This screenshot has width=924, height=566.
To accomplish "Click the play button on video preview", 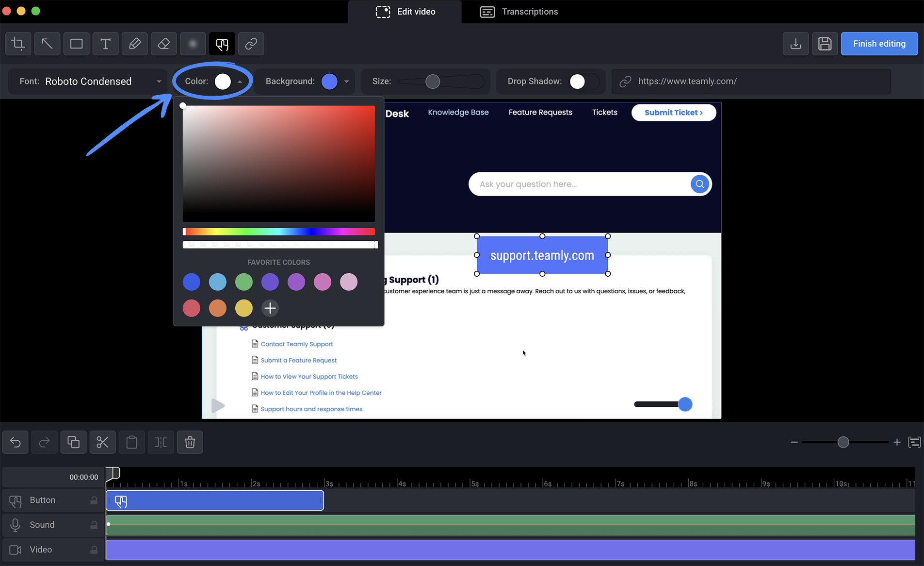I will [x=218, y=406].
